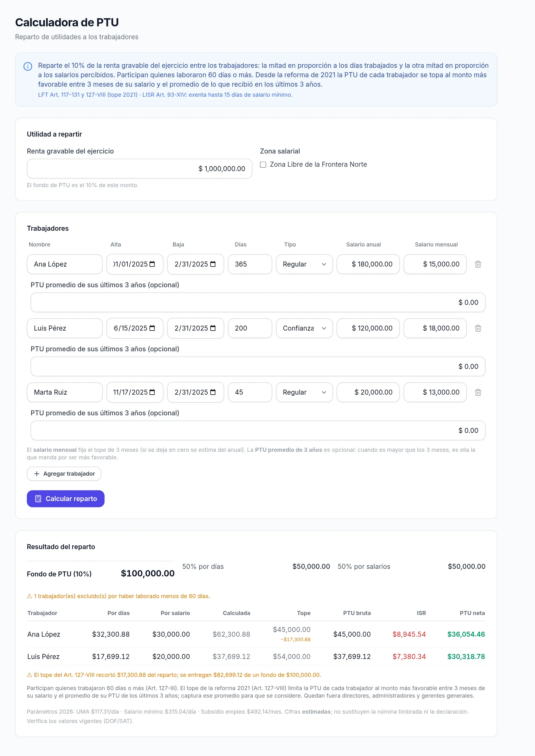The width and height of the screenshot is (535, 756).
Task: Open calendar picker for Ana López Alta date
Action: tap(152, 264)
